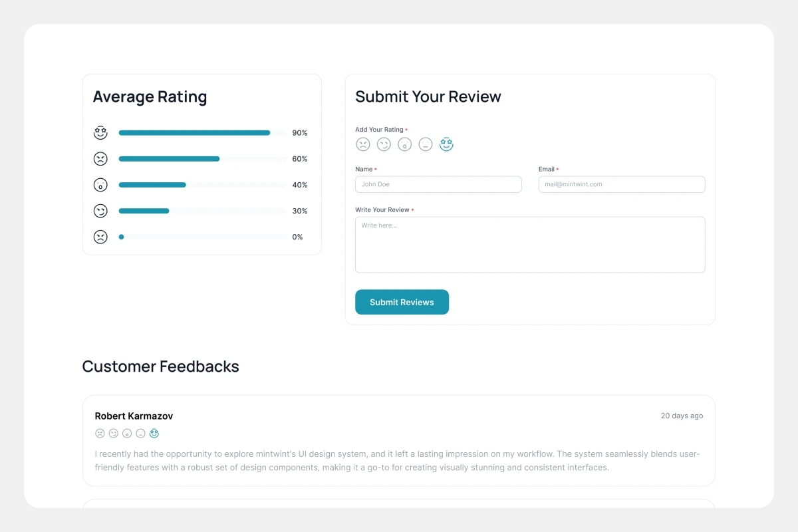Click the neutral face in Robert Karmazov's review
Viewport: 798px width, 532px height.
[x=140, y=434]
